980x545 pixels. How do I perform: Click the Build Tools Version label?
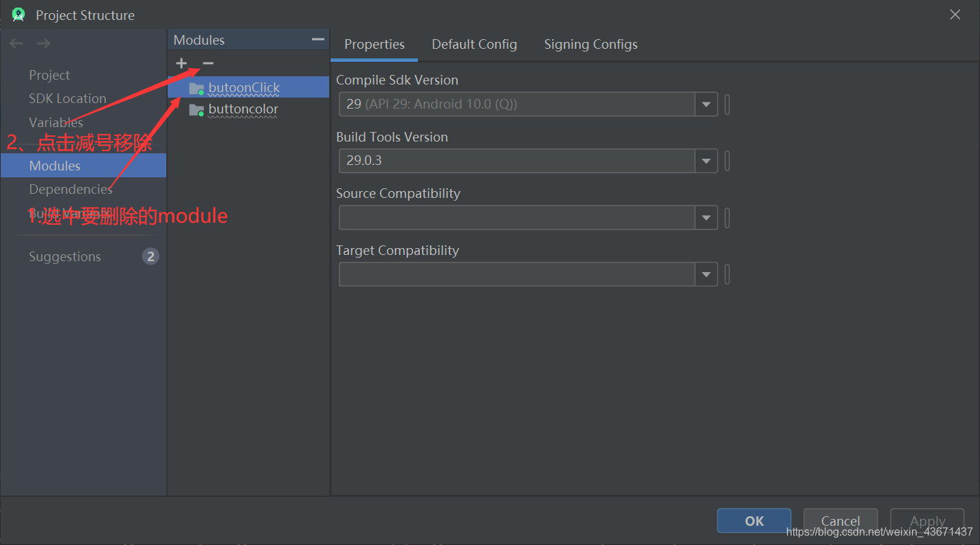pos(392,137)
